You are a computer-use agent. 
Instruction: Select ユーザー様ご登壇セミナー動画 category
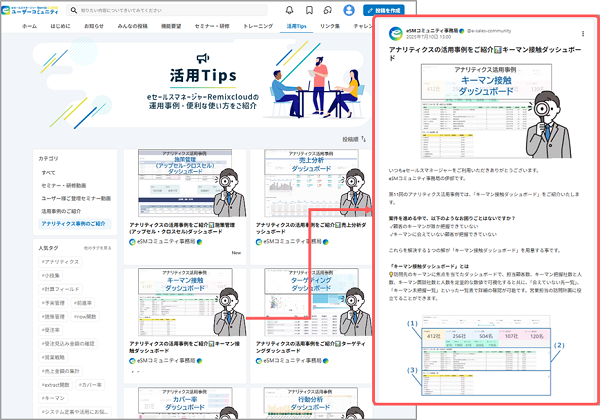[x=76, y=198]
